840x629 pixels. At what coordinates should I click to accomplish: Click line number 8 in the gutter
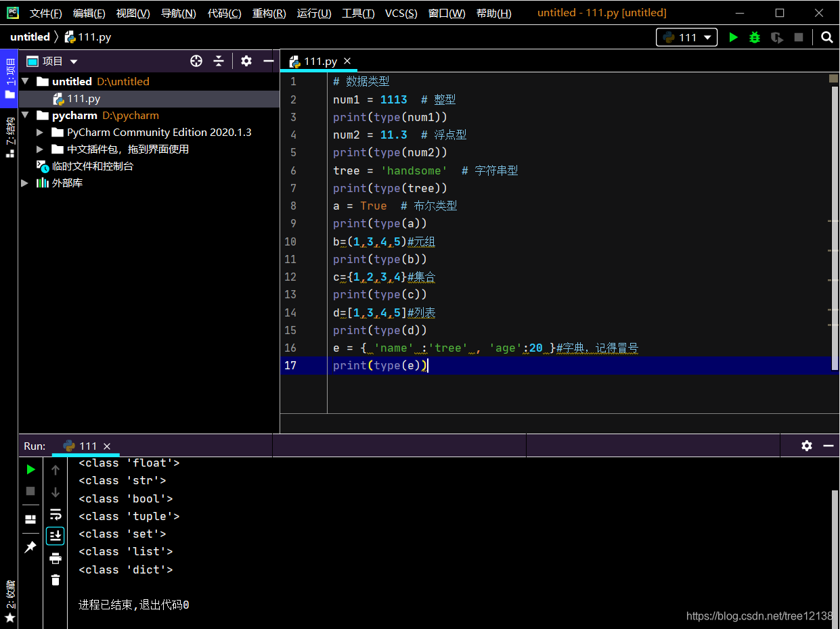[293, 206]
